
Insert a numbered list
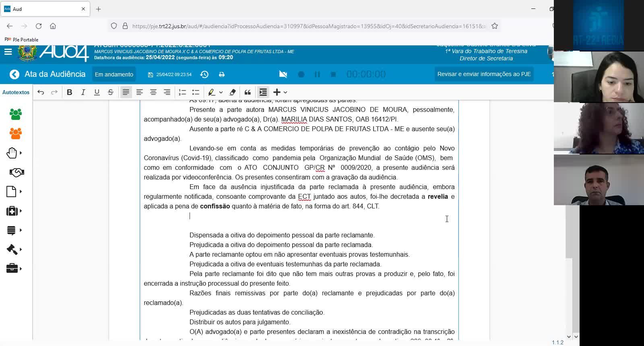pos(182,92)
